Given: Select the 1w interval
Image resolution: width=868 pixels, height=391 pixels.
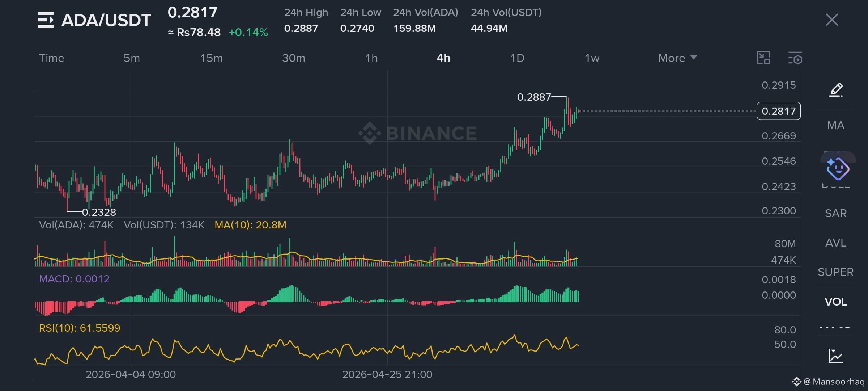Looking at the screenshot, I should coord(592,58).
